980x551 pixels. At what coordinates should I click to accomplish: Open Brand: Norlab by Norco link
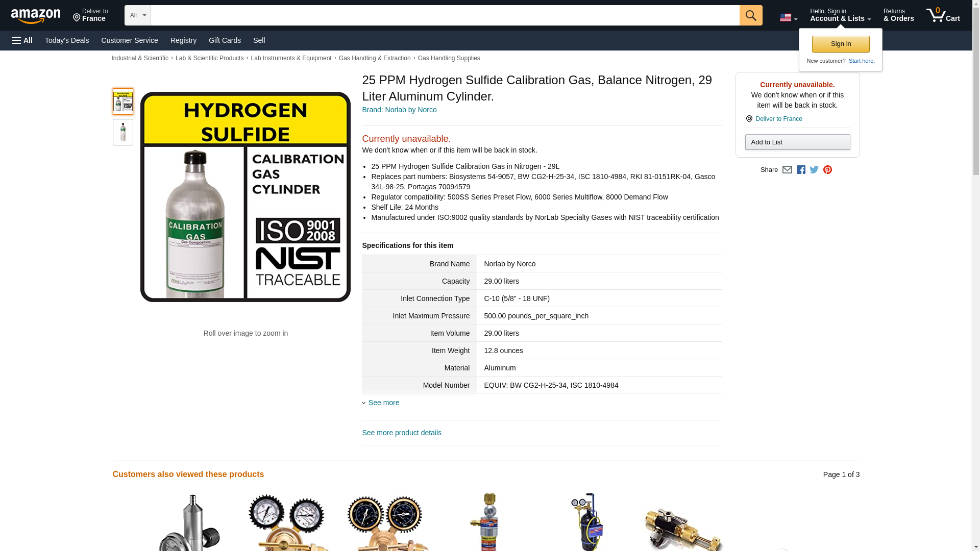point(399,110)
